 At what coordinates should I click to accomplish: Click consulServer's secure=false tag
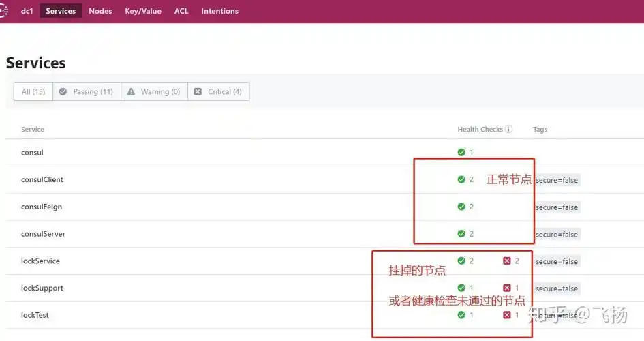pyautogui.click(x=557, y=234)
